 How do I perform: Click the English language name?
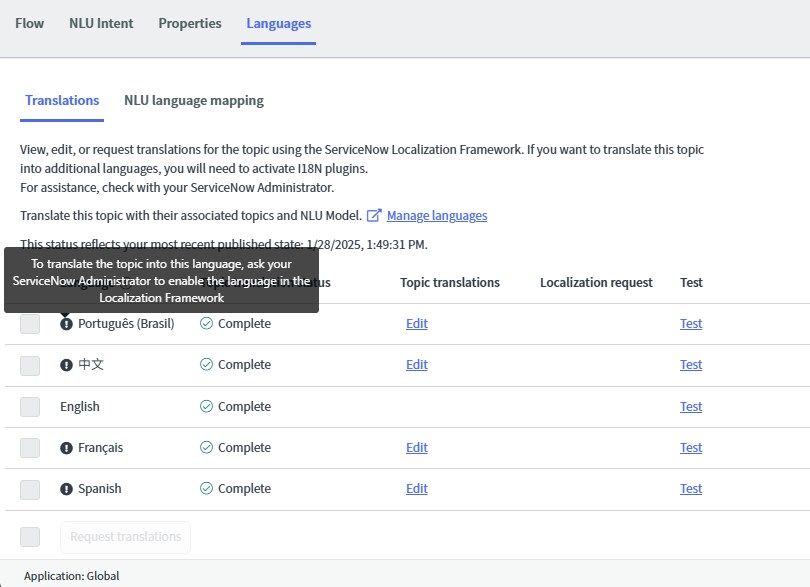[80, 407]
